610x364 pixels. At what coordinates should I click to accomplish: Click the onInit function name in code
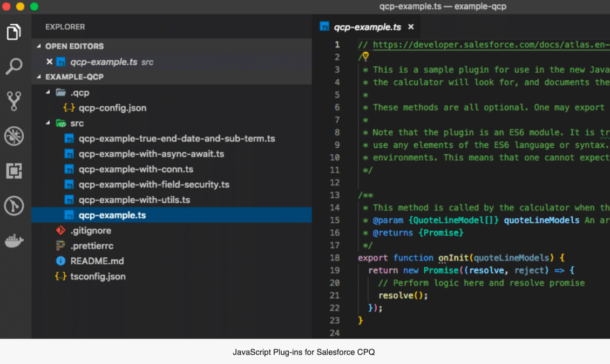(453, 258)
